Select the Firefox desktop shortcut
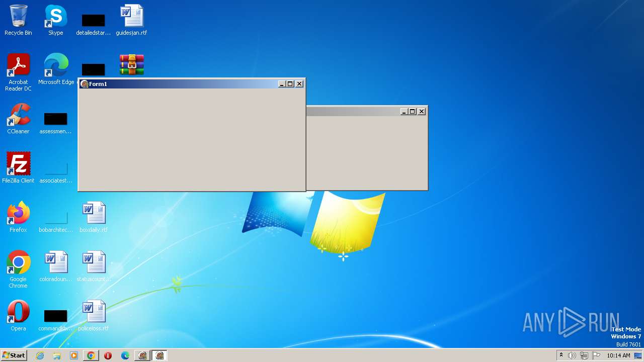This screenshot has height=362, width=644. [18, 217]
